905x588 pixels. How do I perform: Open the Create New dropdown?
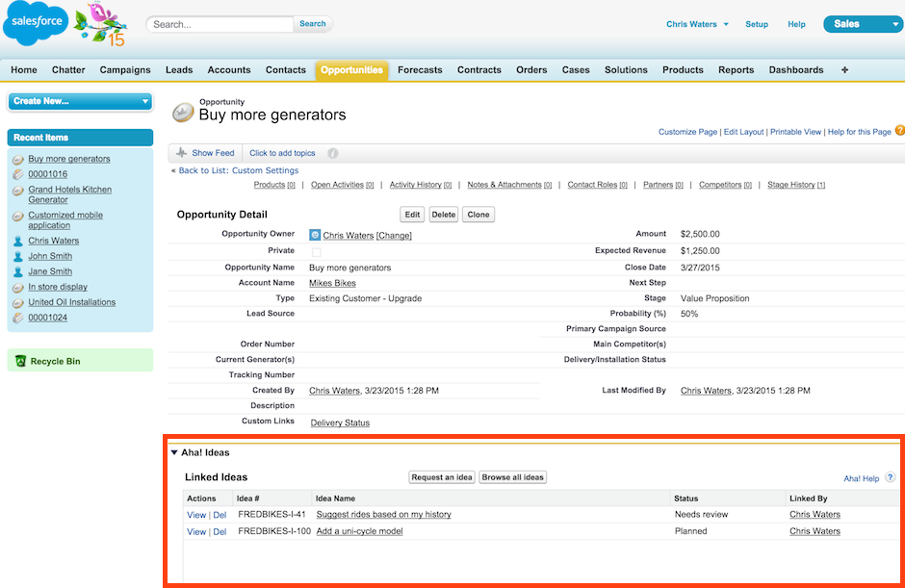point(80,101)
